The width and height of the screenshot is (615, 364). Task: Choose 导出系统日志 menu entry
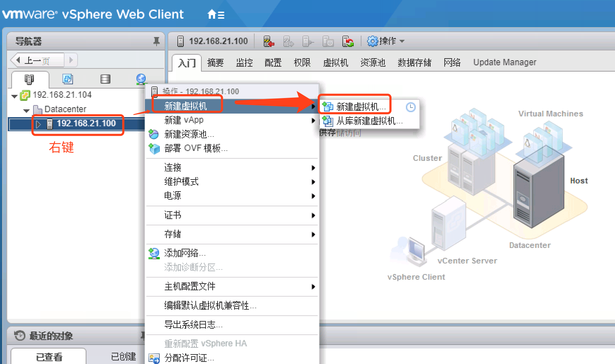[232, 324]
